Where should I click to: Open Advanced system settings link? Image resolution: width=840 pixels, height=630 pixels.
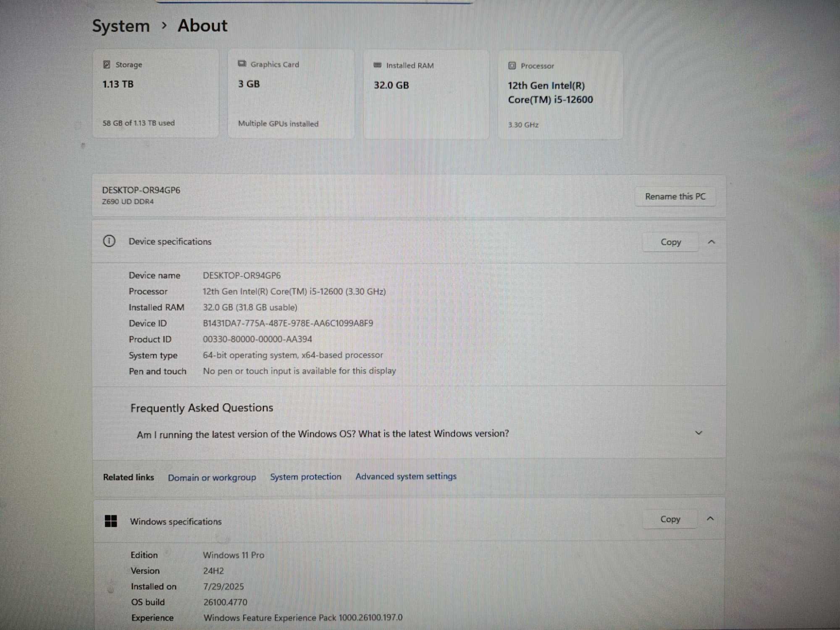[406, 476]
